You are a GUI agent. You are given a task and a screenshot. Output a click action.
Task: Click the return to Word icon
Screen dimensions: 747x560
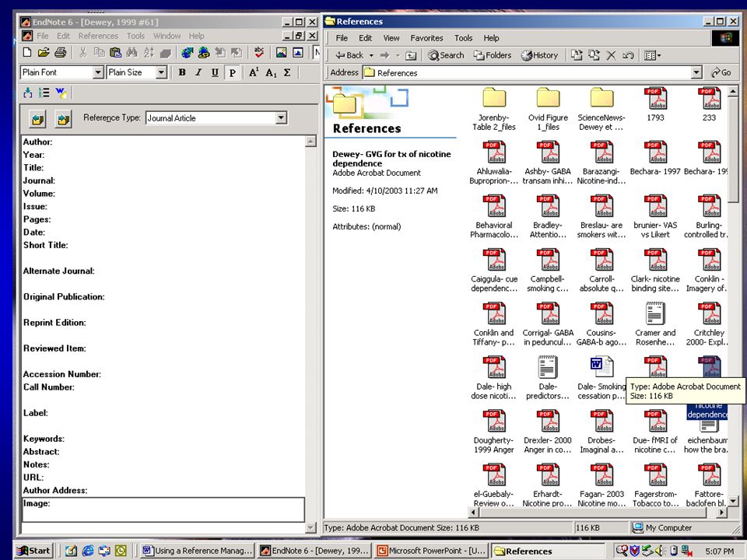click(61, 93)
